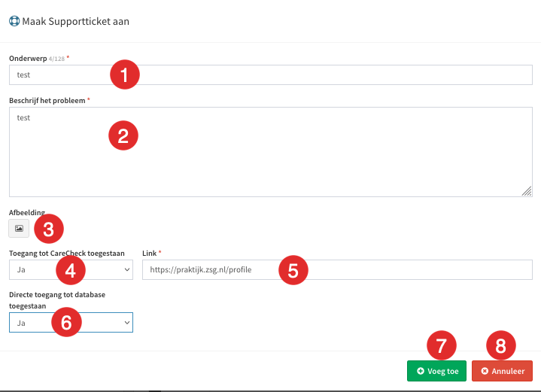Expand database access dropdown via its chevron
Screen dimensions: 541x392
coord(127,323)
